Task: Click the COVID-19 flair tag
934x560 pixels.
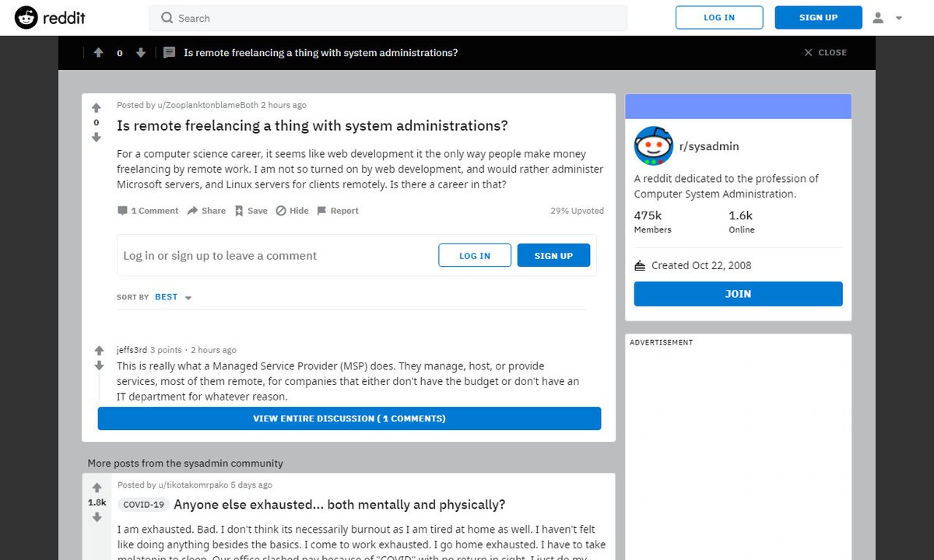Action: pos(143,505)
